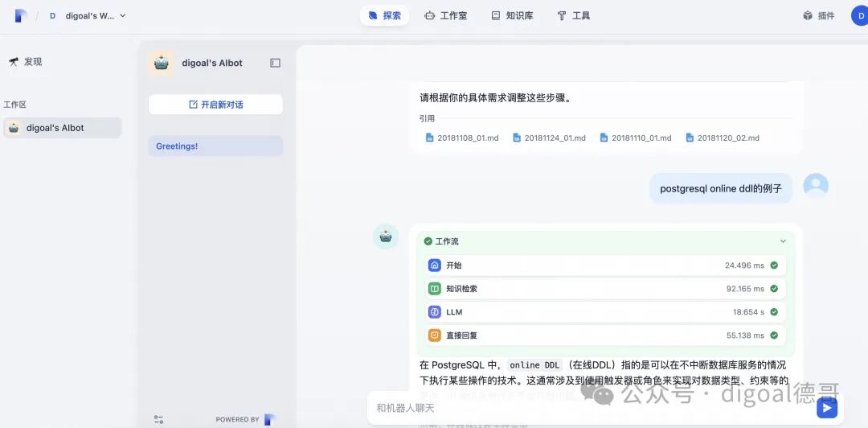This screenshot has width=868, height=428.
Task: Click the Dify logo icon at top left
Action: 21,15
